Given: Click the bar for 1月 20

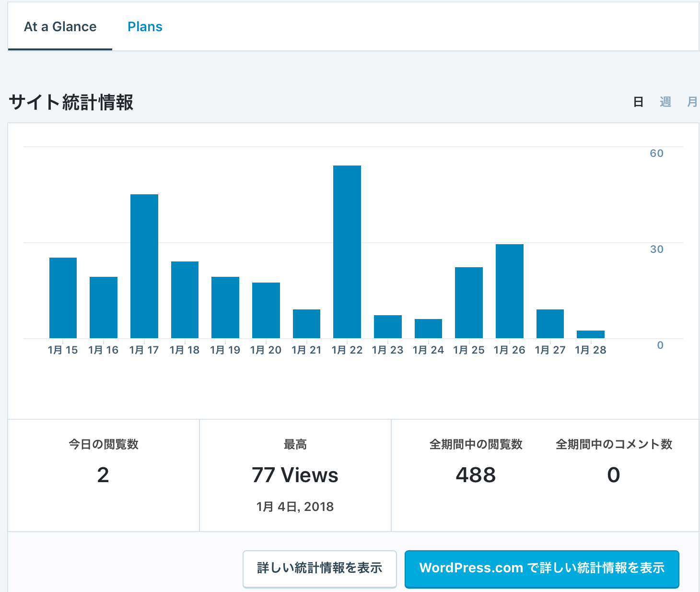Looking at the screenshot, I should 266,310.
